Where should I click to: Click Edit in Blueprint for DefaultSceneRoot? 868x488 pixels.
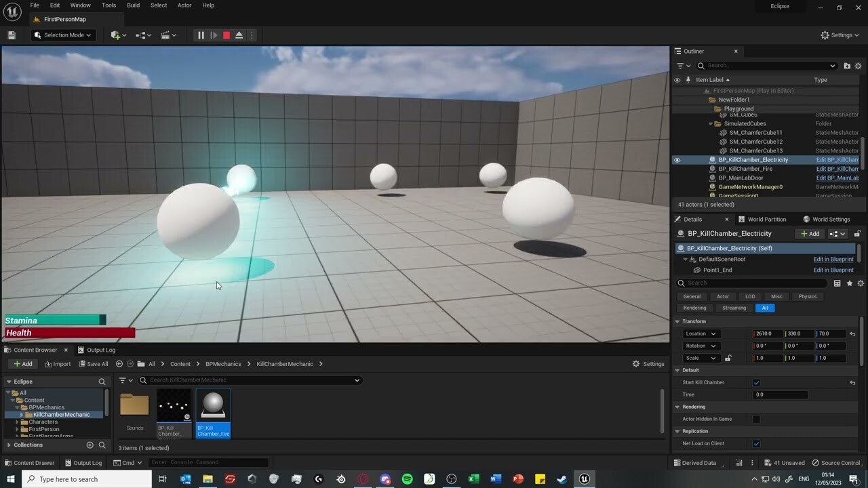pos(833,259)
